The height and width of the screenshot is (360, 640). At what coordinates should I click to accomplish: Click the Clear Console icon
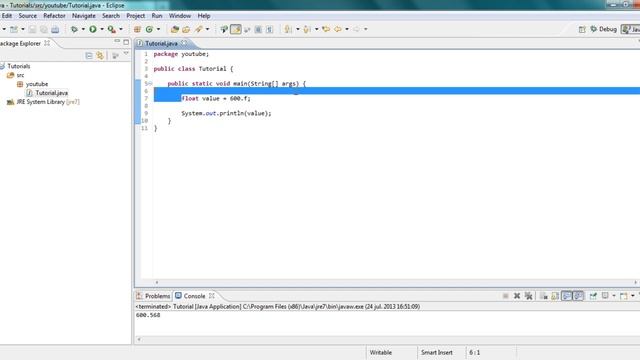point(544,296)
